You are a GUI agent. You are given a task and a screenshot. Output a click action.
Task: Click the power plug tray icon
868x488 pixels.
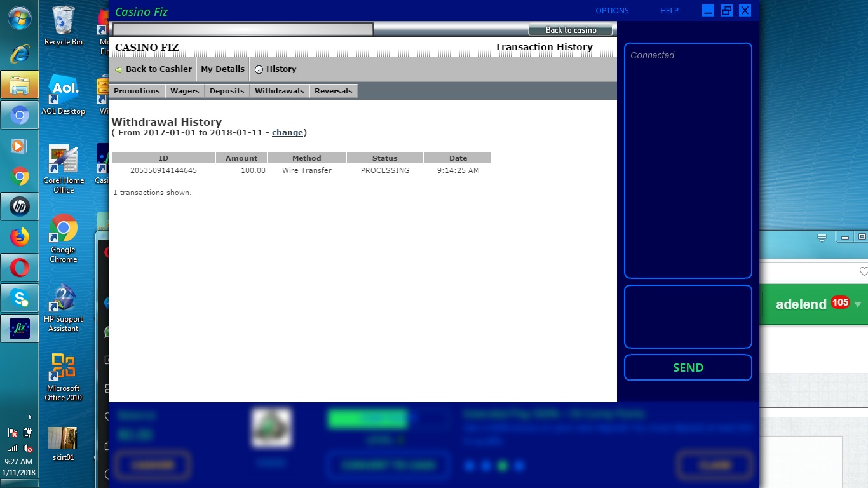(27, 433)
